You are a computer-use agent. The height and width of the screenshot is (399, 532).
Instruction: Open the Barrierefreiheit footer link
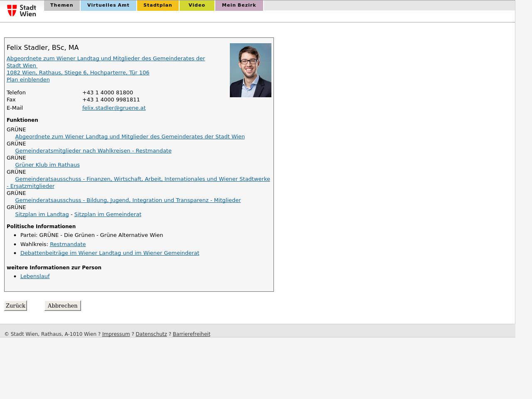pos(191,334)
